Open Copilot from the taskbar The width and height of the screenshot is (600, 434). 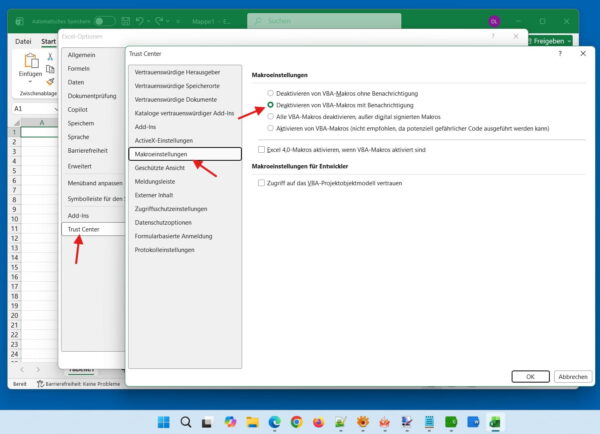pyautogui.click(x=230, y=422)
